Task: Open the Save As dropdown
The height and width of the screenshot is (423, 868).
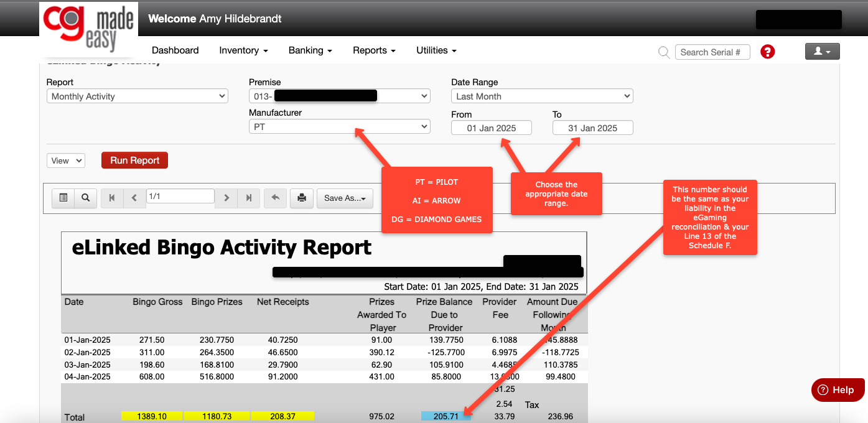Action: click(345, 198)
